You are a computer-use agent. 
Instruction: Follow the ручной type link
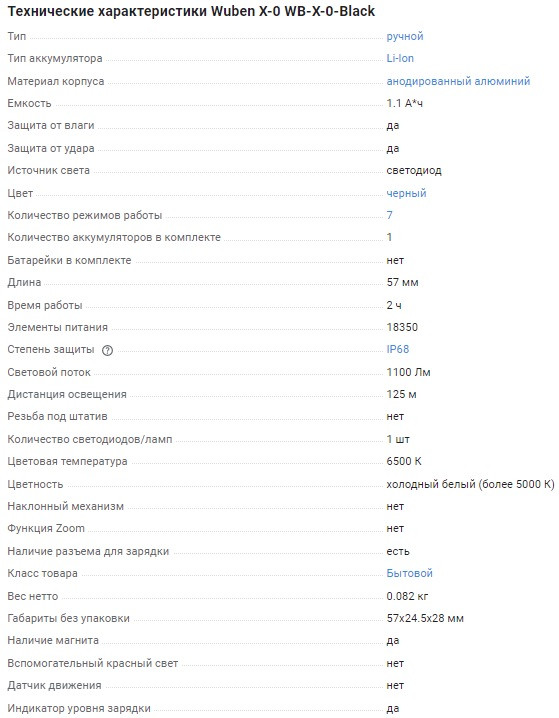(405, 37)
